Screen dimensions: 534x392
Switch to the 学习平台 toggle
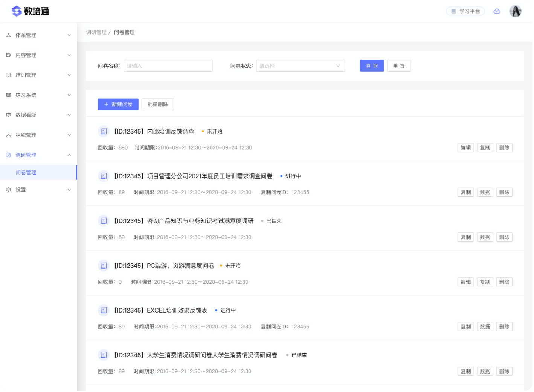pos(465,11)
